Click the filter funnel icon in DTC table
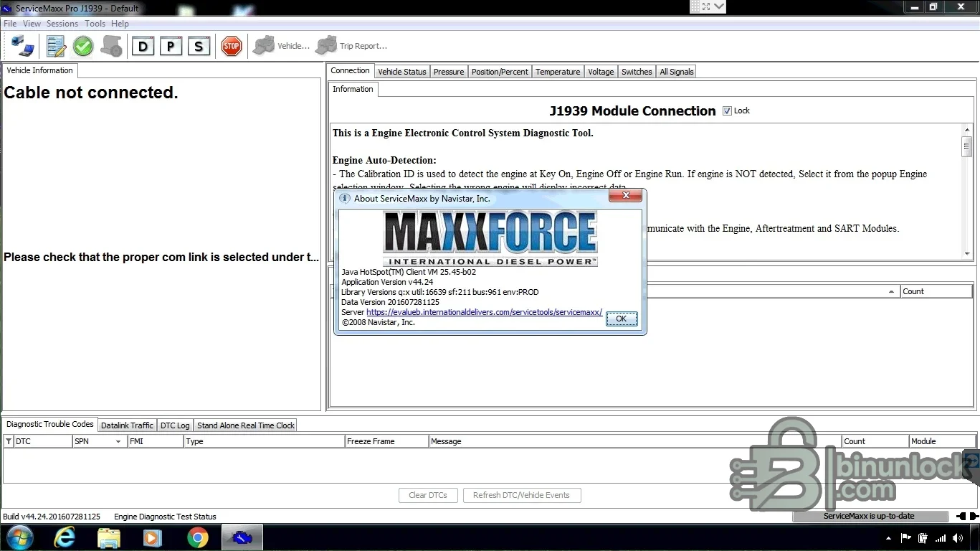980x551 pixels. point(9,441)
